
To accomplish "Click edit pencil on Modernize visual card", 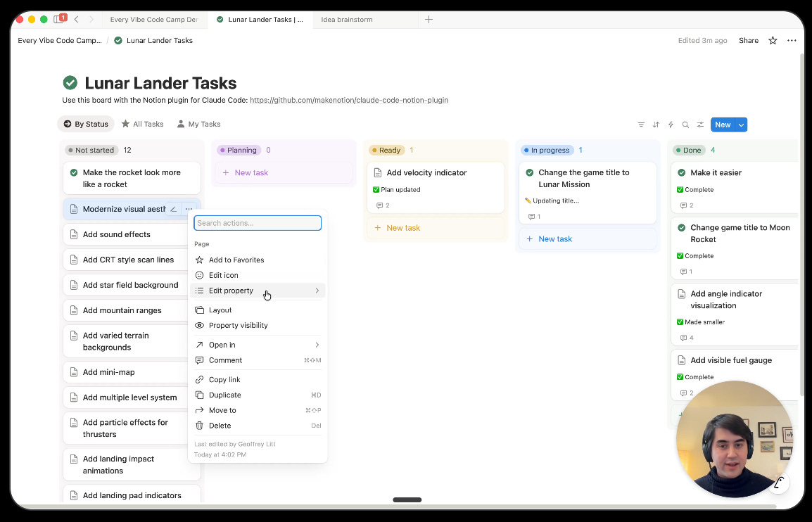I will (x=174, y=209).
